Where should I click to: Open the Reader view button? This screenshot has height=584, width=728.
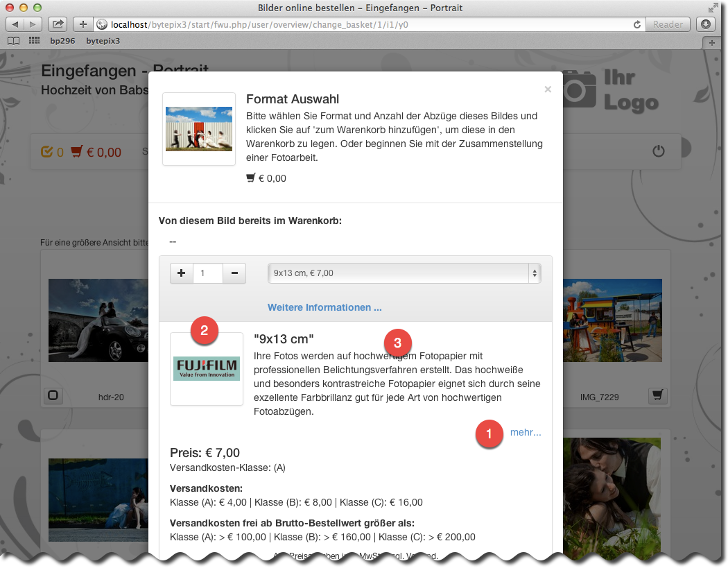coord(668,25)
